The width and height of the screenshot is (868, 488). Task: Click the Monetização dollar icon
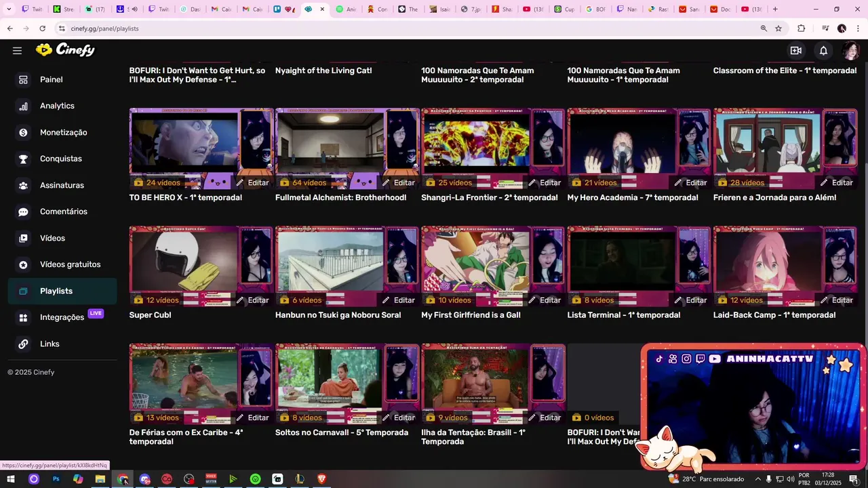[x=23, y=132]
